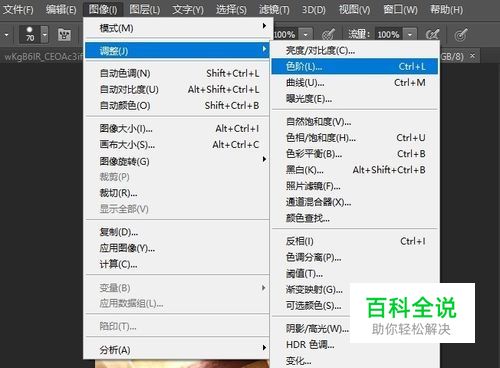Click the brush size 70 preview

pyautogui.click(x=30, y=34)
